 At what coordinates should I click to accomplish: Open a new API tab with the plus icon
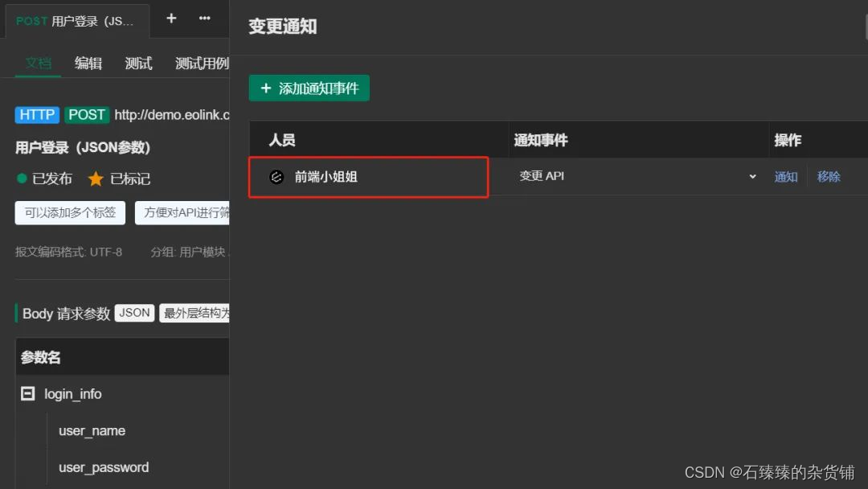tap(171, 18)
